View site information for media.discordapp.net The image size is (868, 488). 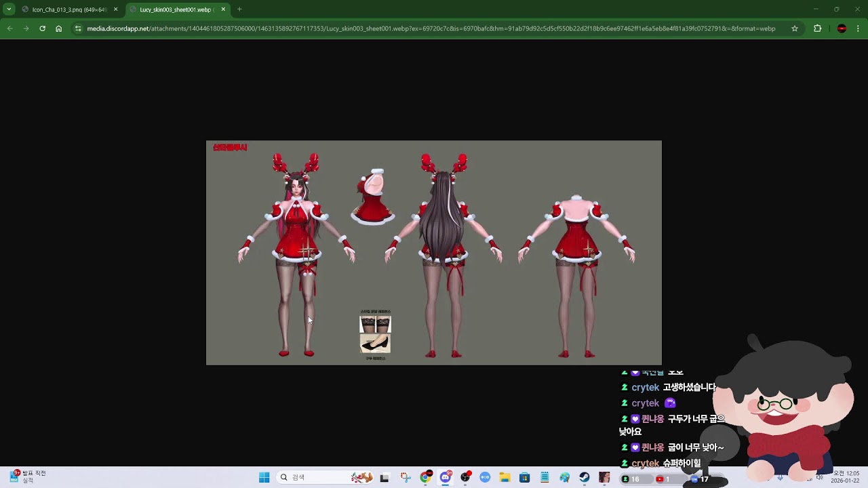(x=78, y=28)
